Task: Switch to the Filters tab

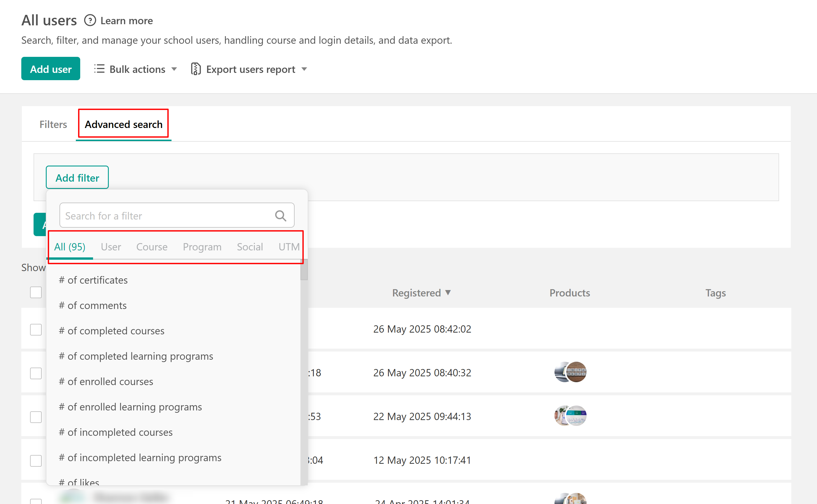Action: coord(53,124)
